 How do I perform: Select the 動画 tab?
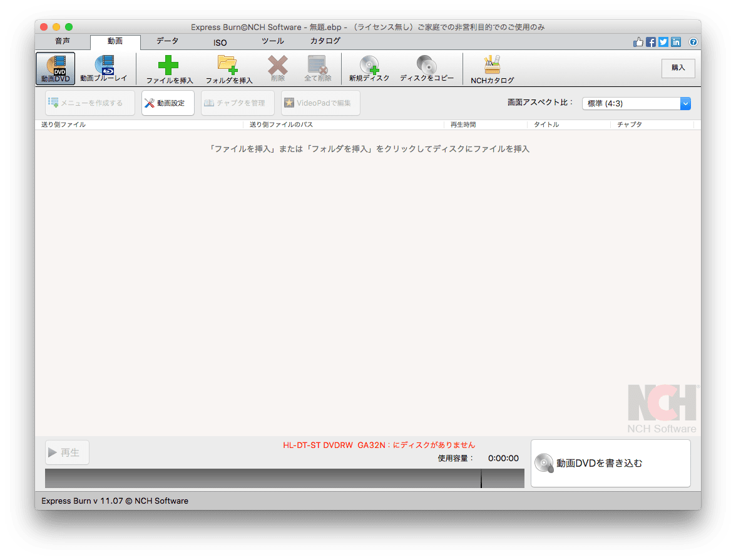click(x=115, y=42)
